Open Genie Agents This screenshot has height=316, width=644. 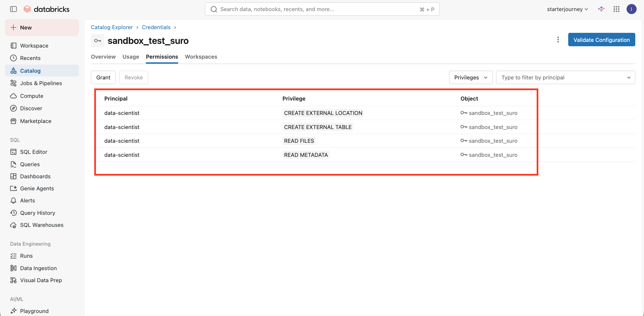(42, 188)
